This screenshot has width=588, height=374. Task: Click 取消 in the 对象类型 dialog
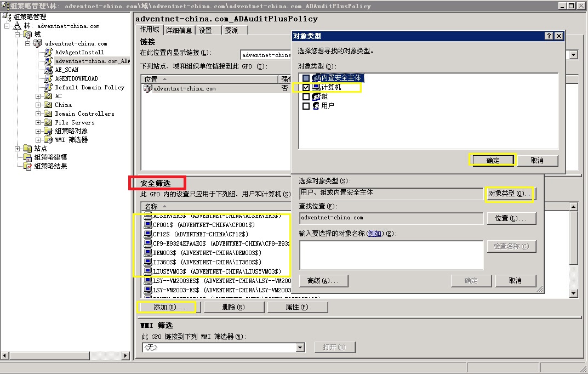538,161
